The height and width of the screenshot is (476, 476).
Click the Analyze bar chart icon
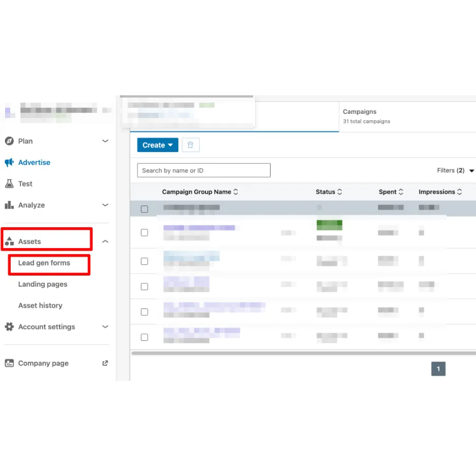9,205
